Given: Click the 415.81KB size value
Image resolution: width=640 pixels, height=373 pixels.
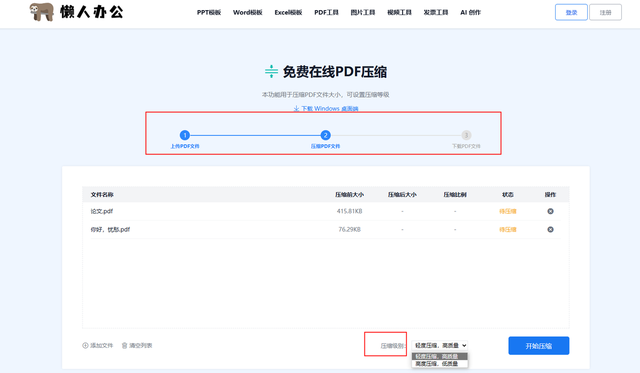Looking at the screenshot, I should (349, 211).
